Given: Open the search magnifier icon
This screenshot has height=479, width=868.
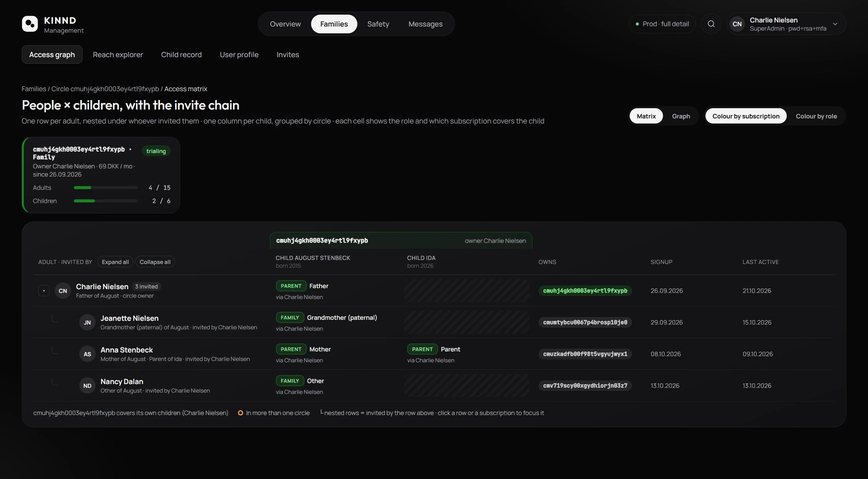Looking at the screenshot, I should pyautogui.click(x=711, y=24).
